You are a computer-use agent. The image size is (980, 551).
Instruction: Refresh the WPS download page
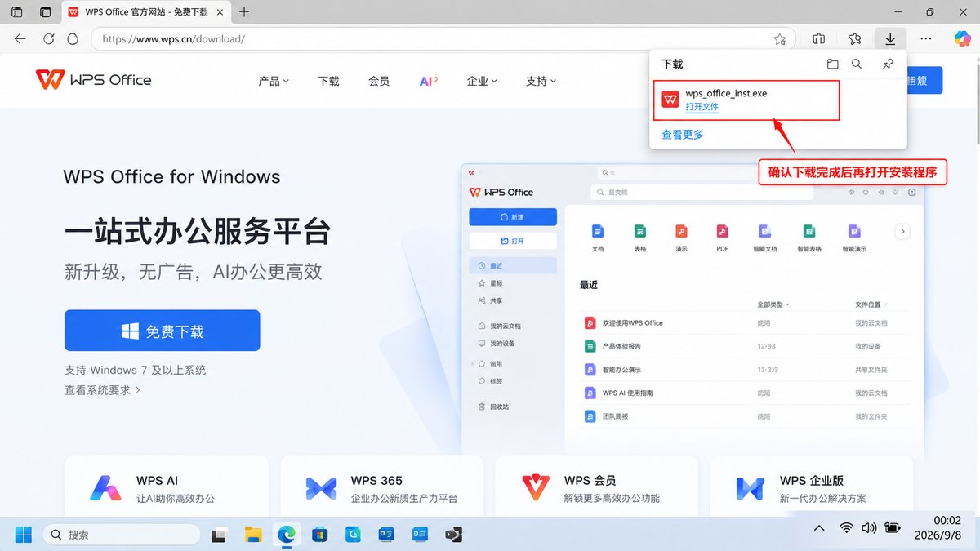pos(48,38)
